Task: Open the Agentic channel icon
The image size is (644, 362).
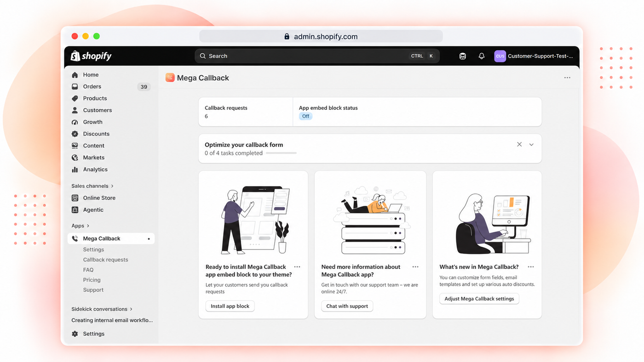Action: point(75,210)
